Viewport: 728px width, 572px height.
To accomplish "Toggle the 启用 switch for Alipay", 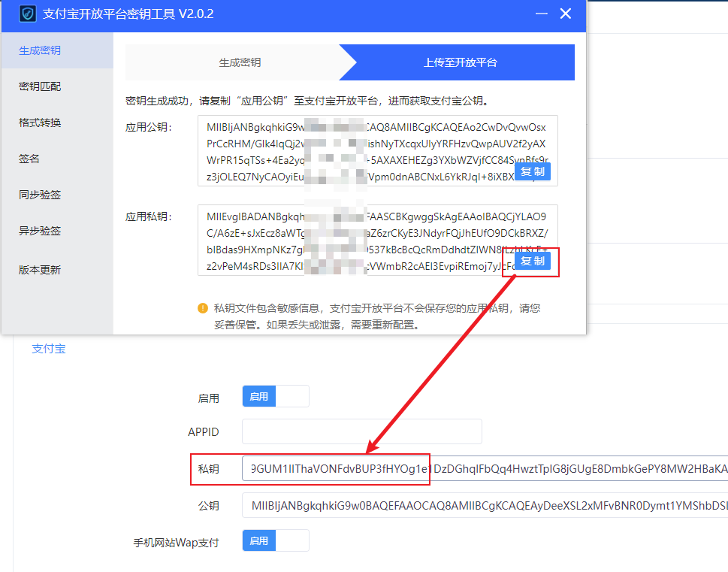I will (x=276, y=396).
